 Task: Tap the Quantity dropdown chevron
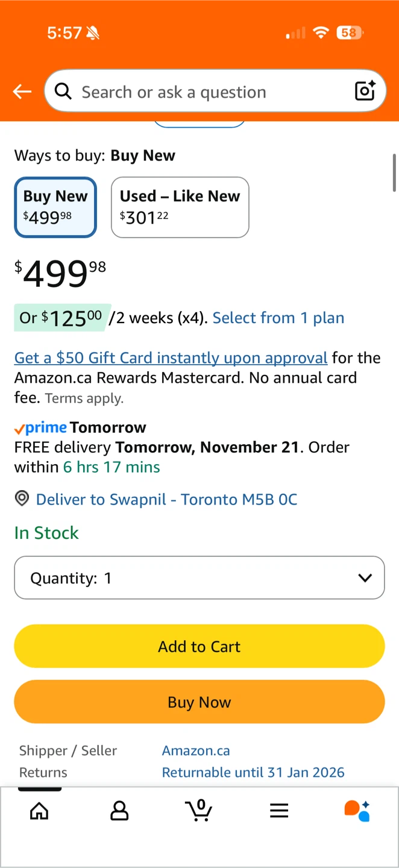pos(365,578)
